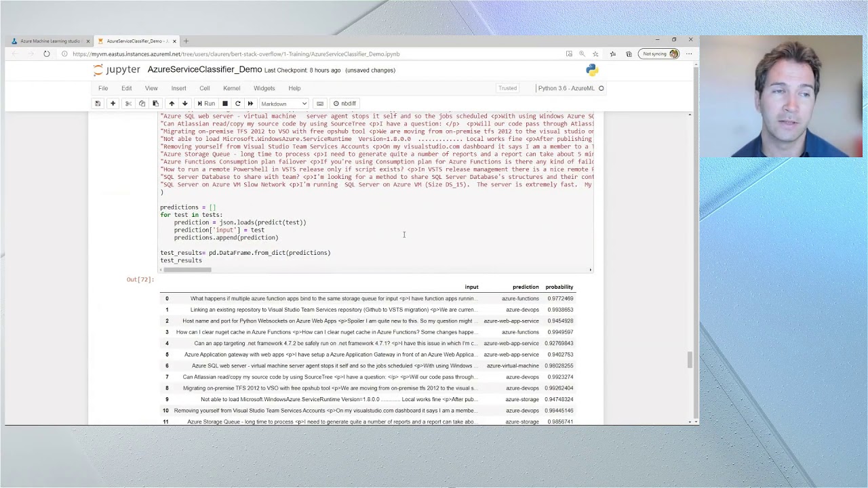
Task: Add this page to favorites star
Action: click(x=595, y=54)
